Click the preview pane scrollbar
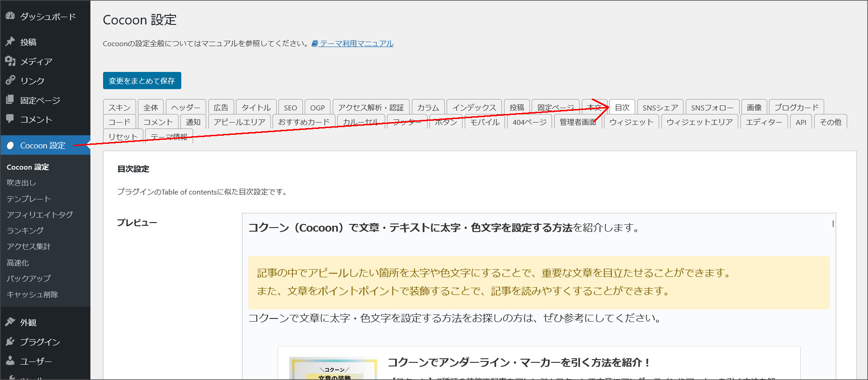 click(x=833, y=223)
